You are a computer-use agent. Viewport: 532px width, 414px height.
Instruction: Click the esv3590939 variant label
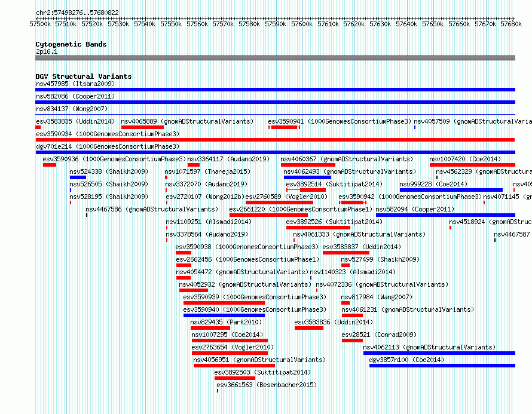point(255,297)
